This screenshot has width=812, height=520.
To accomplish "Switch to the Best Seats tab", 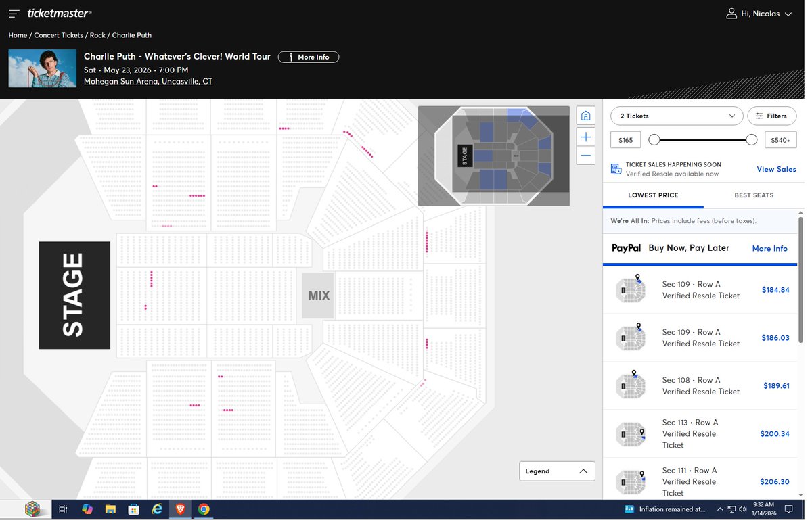I will point(754,195).
